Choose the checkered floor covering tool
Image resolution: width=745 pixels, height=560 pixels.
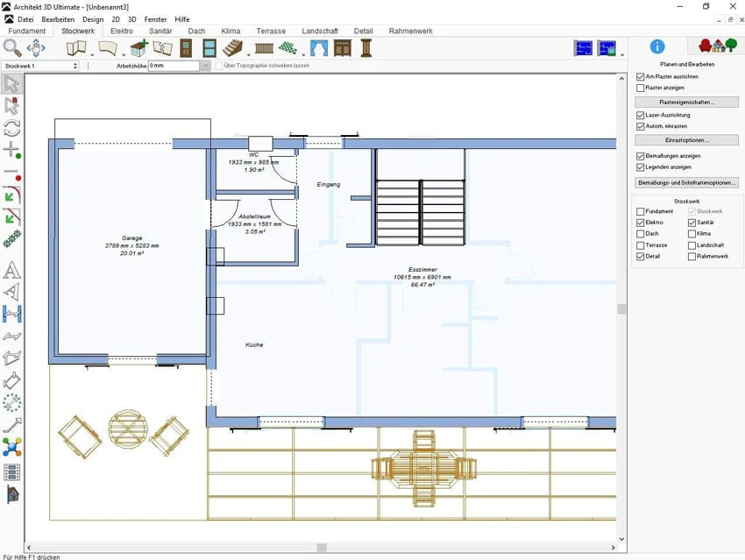288,48
